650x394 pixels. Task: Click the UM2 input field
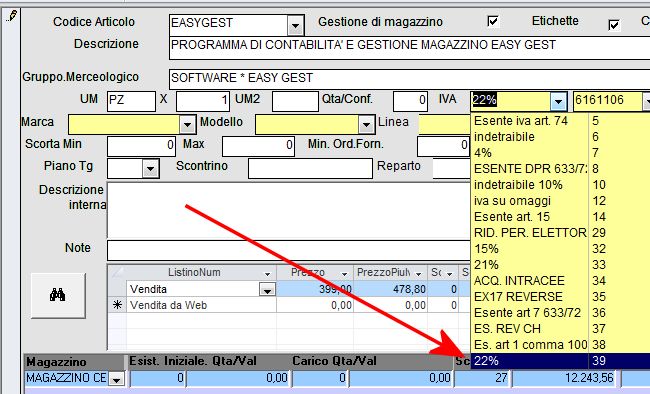coord(295,101)
